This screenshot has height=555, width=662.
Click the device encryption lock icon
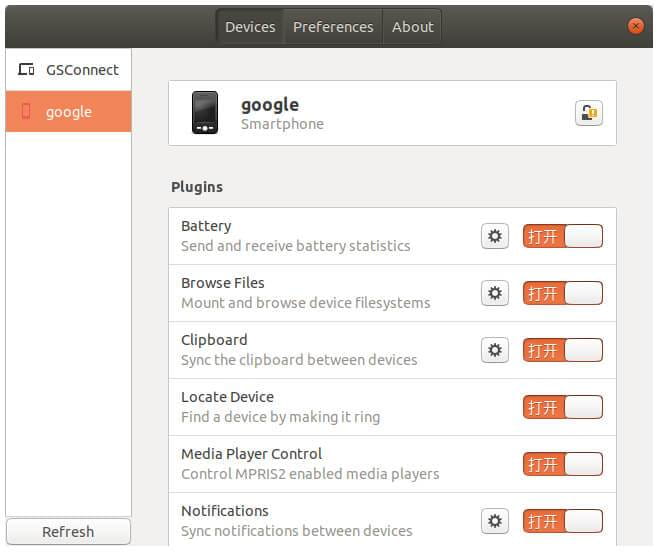click(x=589, y=113)
